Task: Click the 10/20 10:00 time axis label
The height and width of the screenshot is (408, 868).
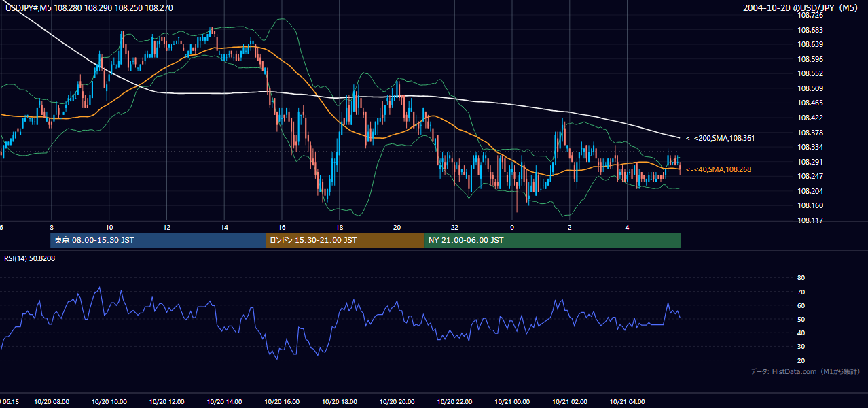Action: pyautogui.click(x=109, y=402)
